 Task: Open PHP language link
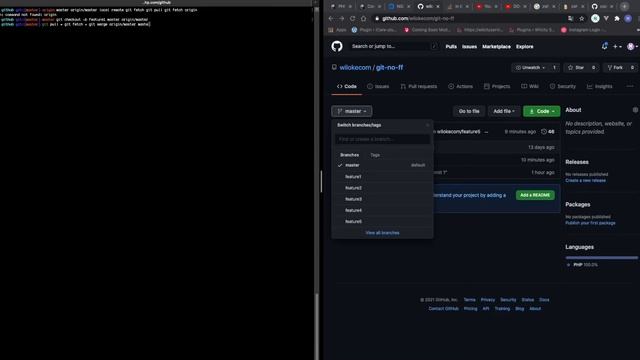point(583,265)
